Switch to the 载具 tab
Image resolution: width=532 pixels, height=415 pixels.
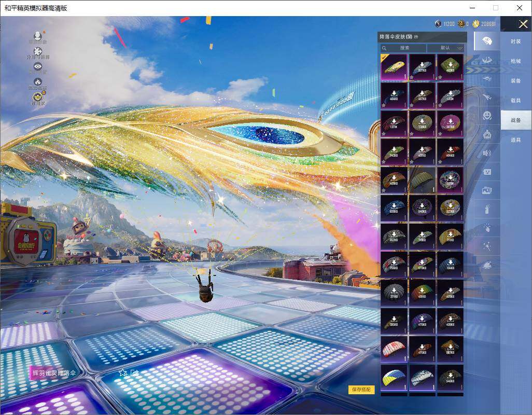tap(516, 101)
